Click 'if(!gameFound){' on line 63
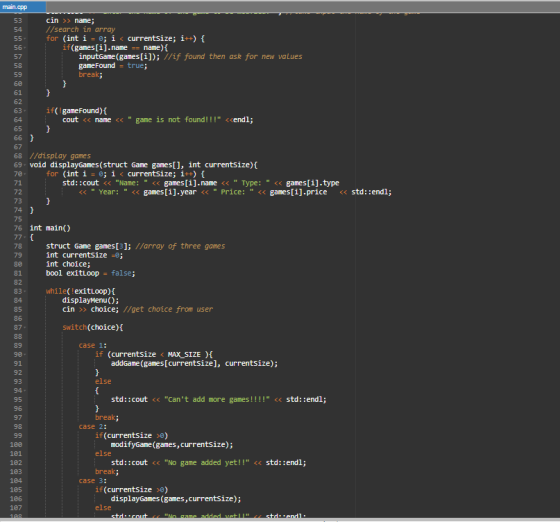560x522 pixels. tap(76, 111)
